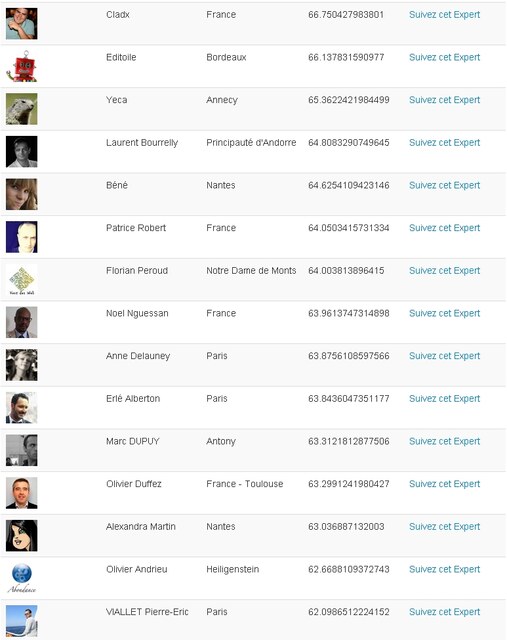Follow Editoile with Suivez cet Expert link

click(x=445, y=58)
